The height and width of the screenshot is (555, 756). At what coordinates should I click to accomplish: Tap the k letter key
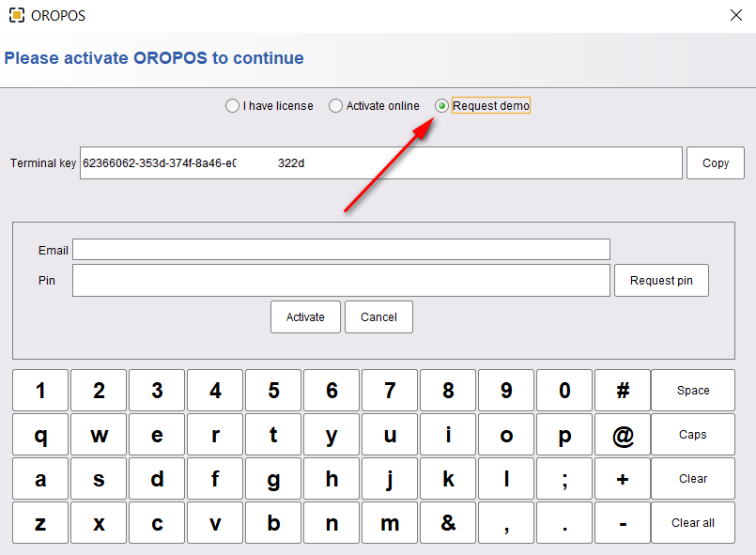pyautogui.click(x=448, y=478)
